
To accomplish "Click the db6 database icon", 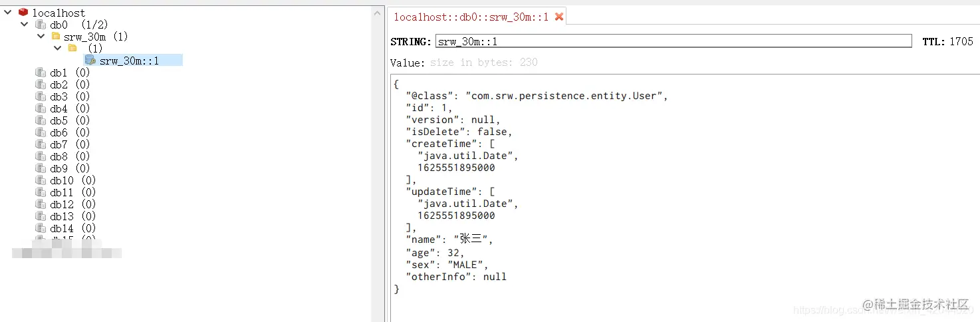I will (x=41, y=132).
